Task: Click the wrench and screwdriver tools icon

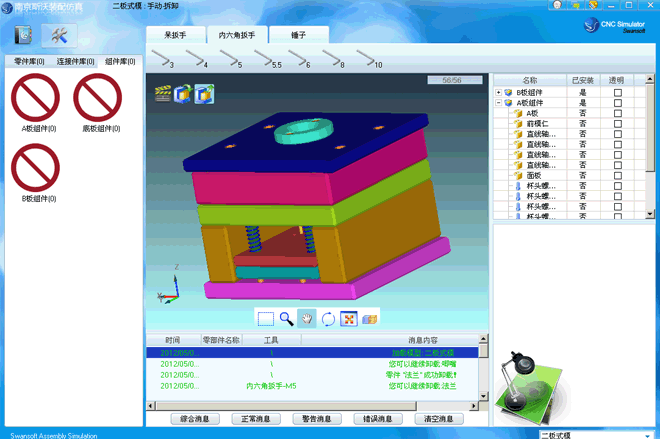Action: click(58, 36)
